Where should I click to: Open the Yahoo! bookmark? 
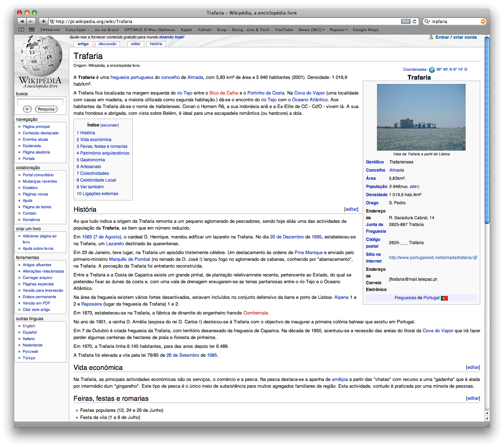pyautogui.click(x=204, y=30)
